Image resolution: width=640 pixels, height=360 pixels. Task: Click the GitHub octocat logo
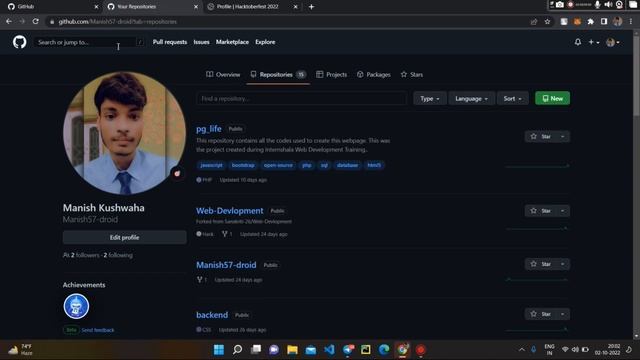[19, 42]
